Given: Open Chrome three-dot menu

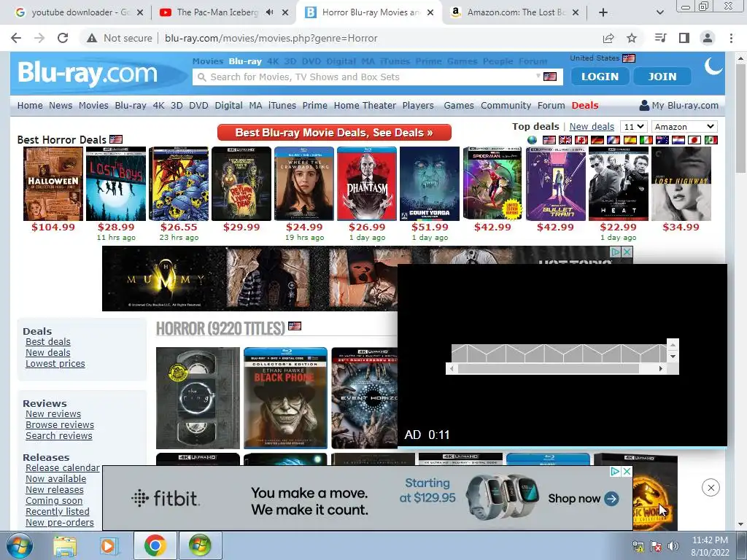Looking at the screenshot, I should point(731,38).
